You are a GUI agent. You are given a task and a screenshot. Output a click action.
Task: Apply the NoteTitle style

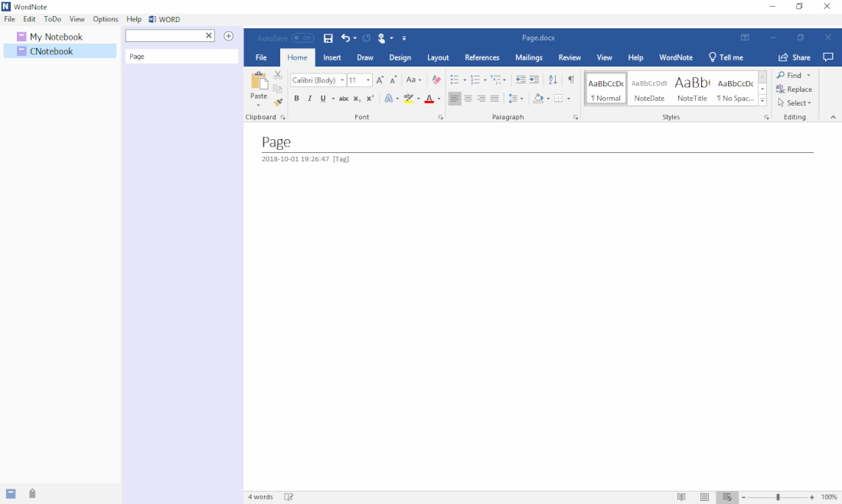click(692, 89)
